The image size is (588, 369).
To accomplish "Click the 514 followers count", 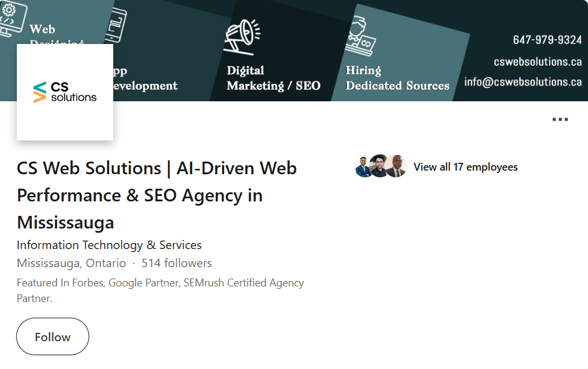I will 177,263.
